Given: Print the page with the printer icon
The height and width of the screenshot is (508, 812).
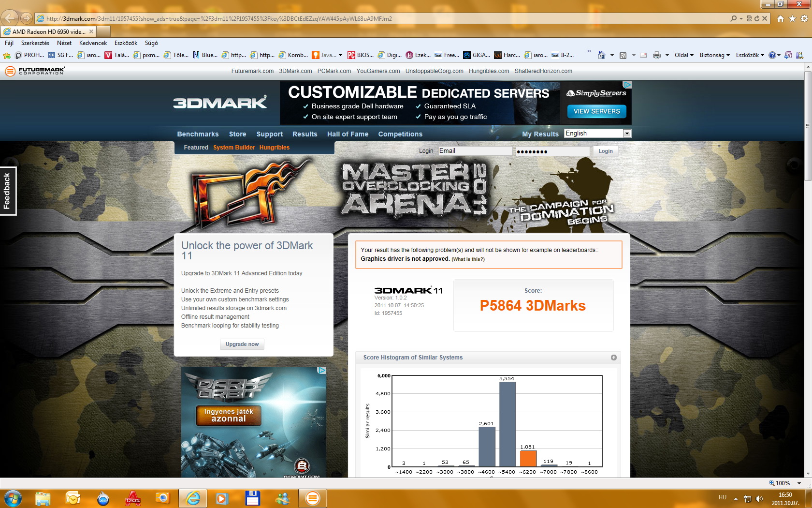Looking at the screenshot, I should click(x=656, y=55).
